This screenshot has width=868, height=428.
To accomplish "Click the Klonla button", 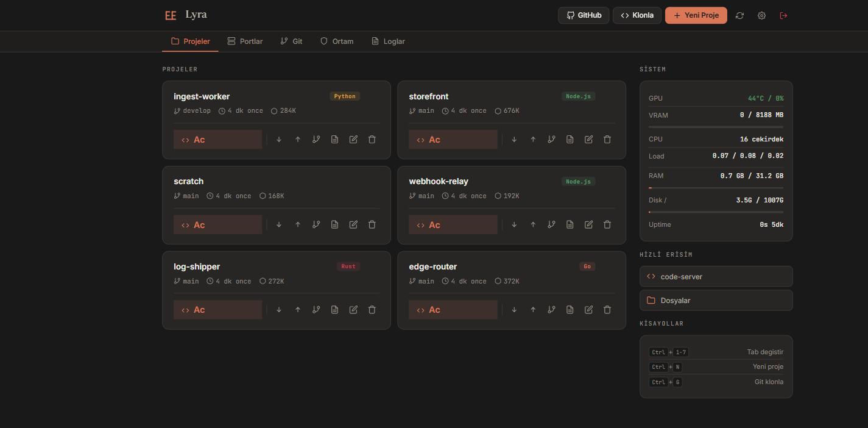I will pos(637,15).
